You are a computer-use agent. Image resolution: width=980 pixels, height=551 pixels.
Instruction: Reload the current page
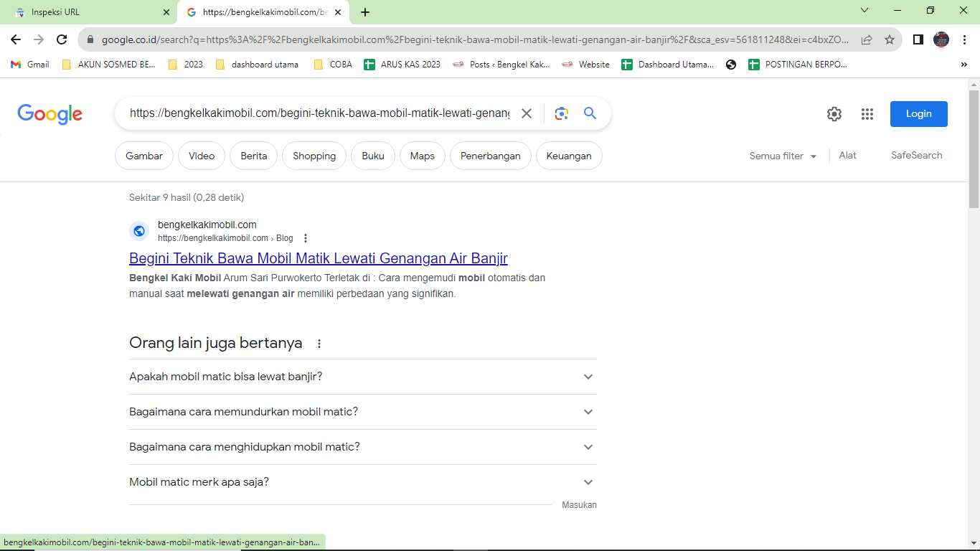pos(62,39)
